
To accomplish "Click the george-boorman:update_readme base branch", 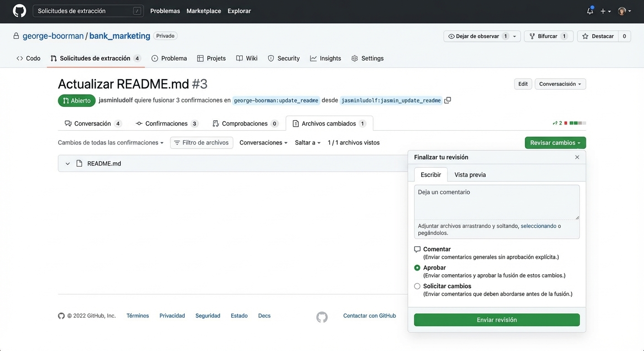I will click(276, 101).
